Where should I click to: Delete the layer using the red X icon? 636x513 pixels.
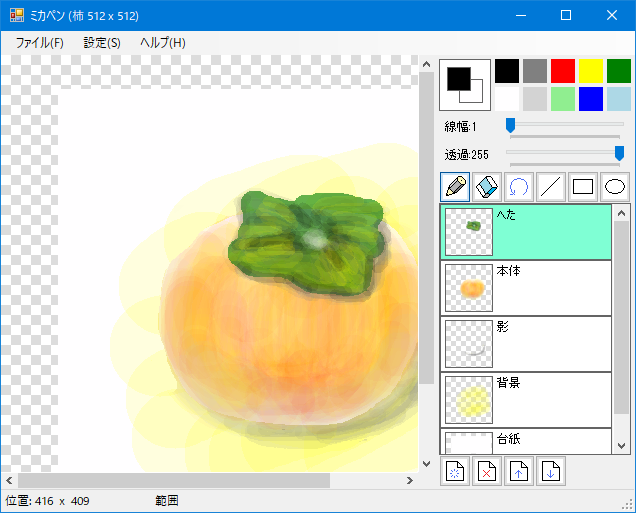[487, 471]
